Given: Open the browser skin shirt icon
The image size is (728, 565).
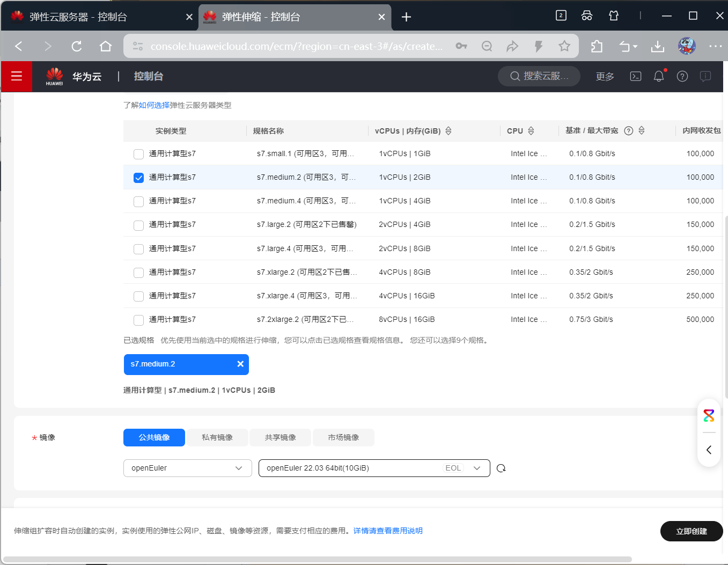Looking at the screenshot, I should pos(614,16).
